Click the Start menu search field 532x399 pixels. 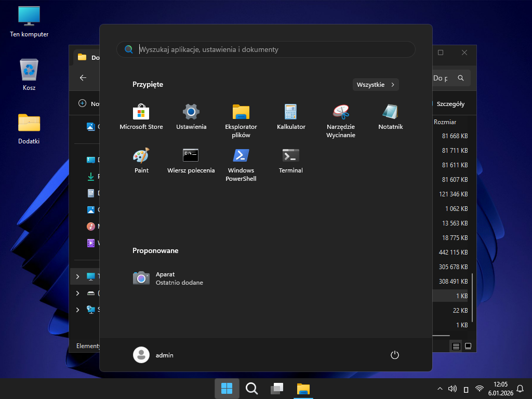(x=266, y=49)
